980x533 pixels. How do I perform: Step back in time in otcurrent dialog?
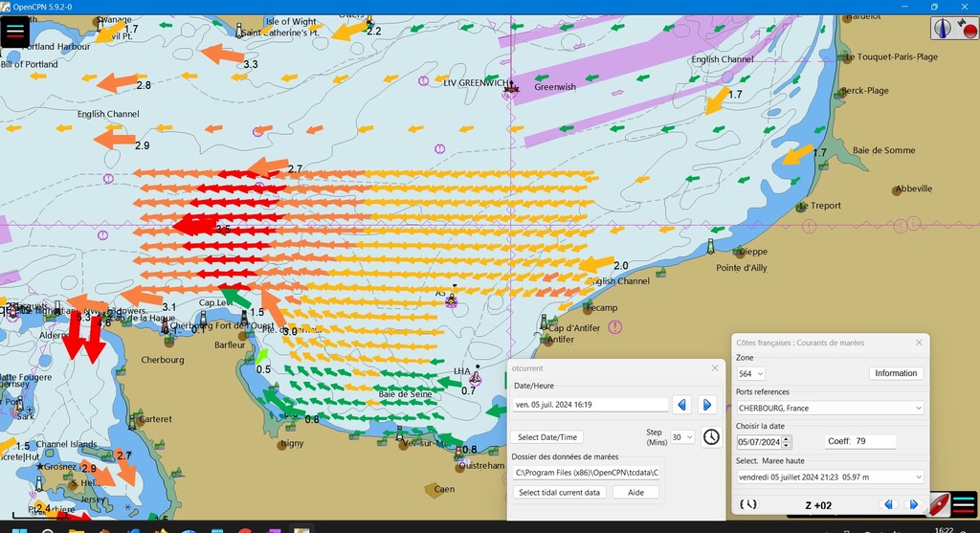(x=681, y=405)
